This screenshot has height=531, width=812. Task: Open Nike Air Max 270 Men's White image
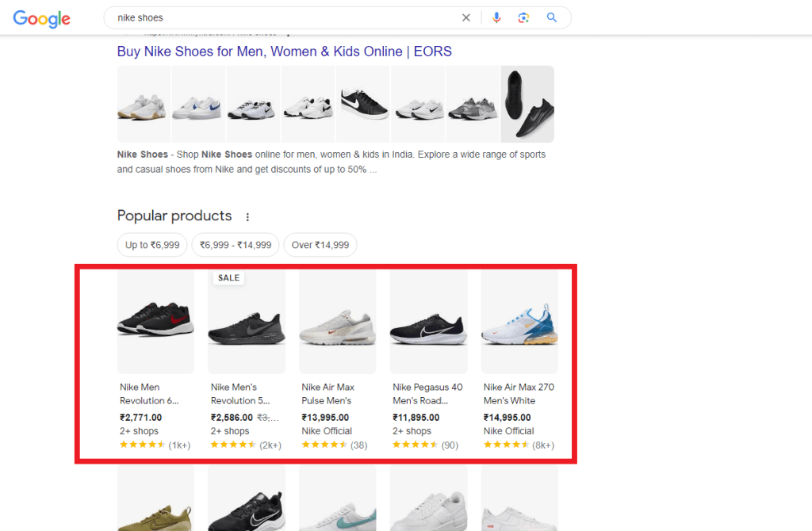point(519,322)
